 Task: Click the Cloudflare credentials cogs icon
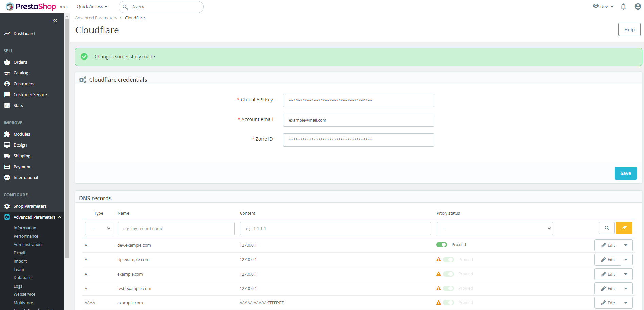pyautogui.click(x=83, y=80)
